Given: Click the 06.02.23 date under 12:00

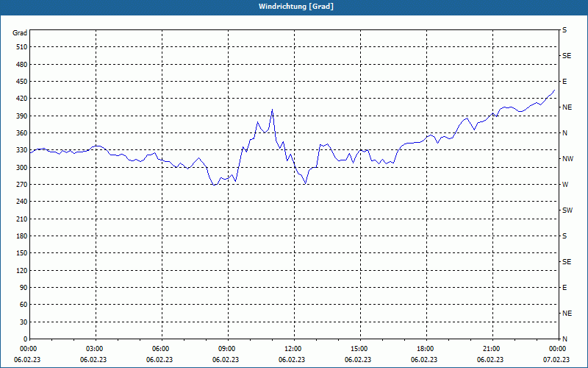Looking at the screenshot, I should (292, 360).
